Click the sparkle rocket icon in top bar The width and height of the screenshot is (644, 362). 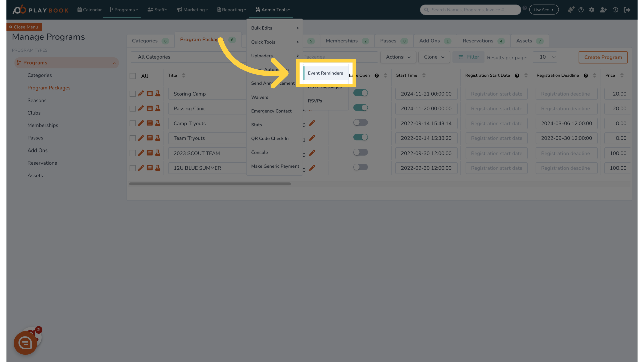click(x=571, y=10)
